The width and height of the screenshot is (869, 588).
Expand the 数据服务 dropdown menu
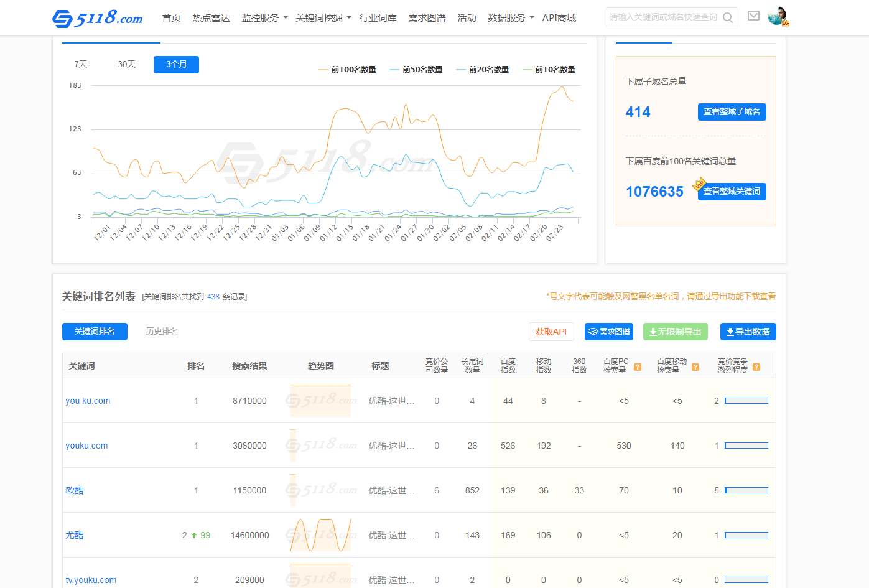511,18
